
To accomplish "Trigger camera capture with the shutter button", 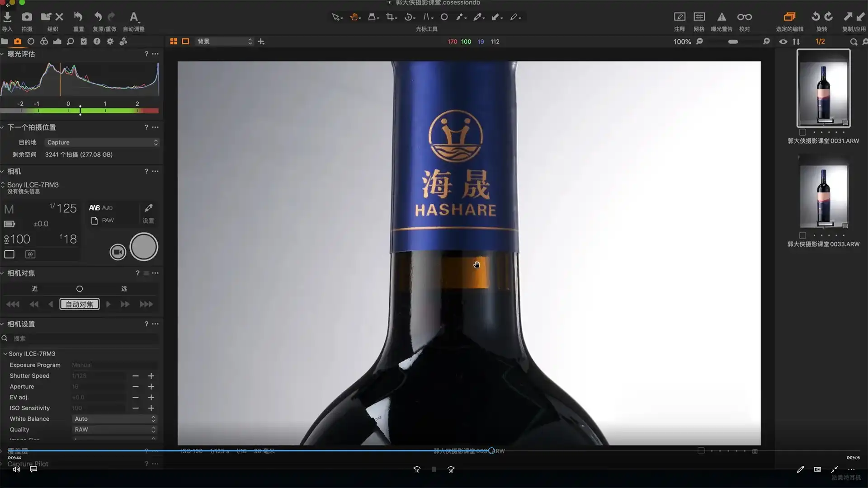I will point(144,247).
